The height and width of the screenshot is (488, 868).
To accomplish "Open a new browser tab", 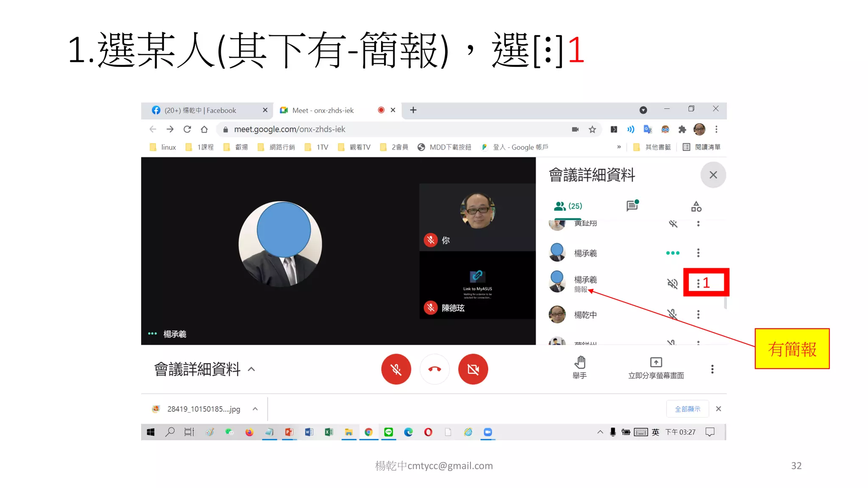I will coord(413,110).
